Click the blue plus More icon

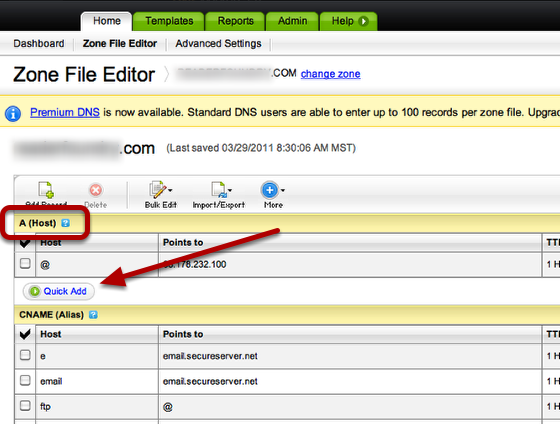coord(270,190)
